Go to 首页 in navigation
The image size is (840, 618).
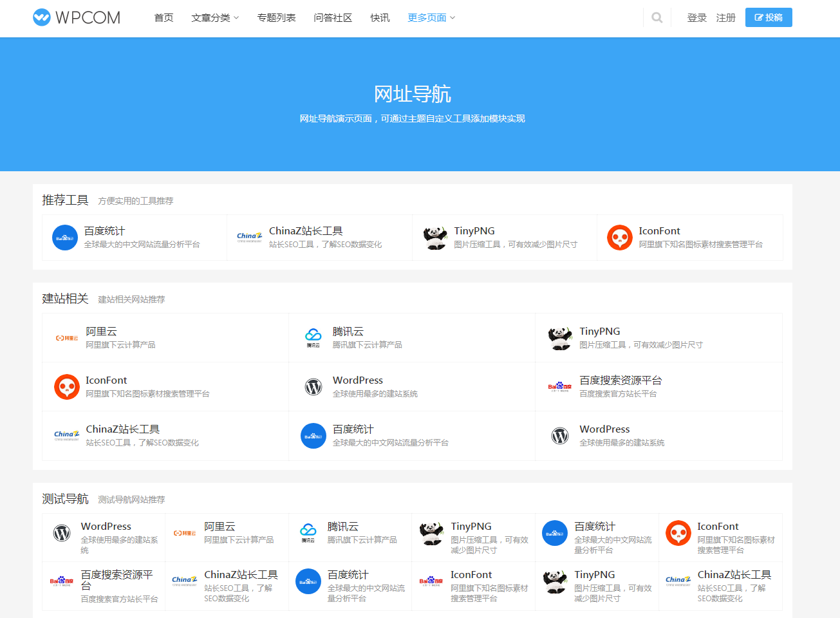click(163, 18)
